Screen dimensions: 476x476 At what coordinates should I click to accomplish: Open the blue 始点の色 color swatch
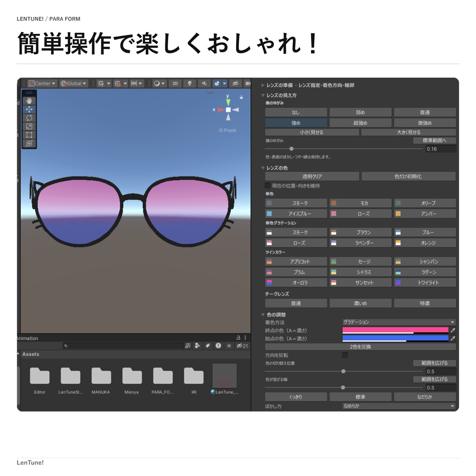(395, 338)
